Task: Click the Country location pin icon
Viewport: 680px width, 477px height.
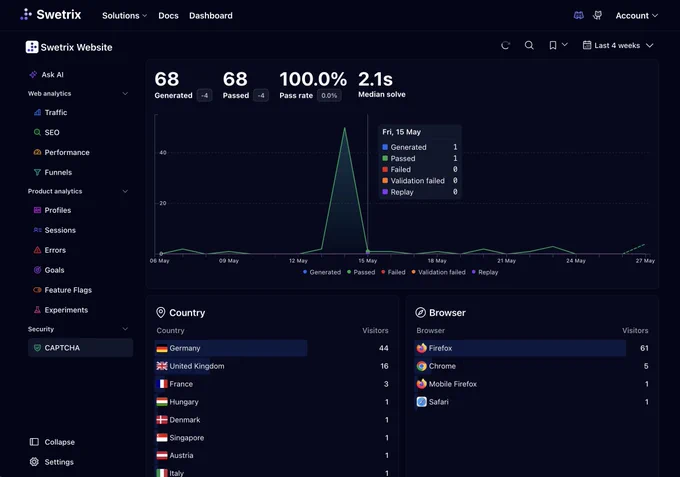Action: (160, 313)
